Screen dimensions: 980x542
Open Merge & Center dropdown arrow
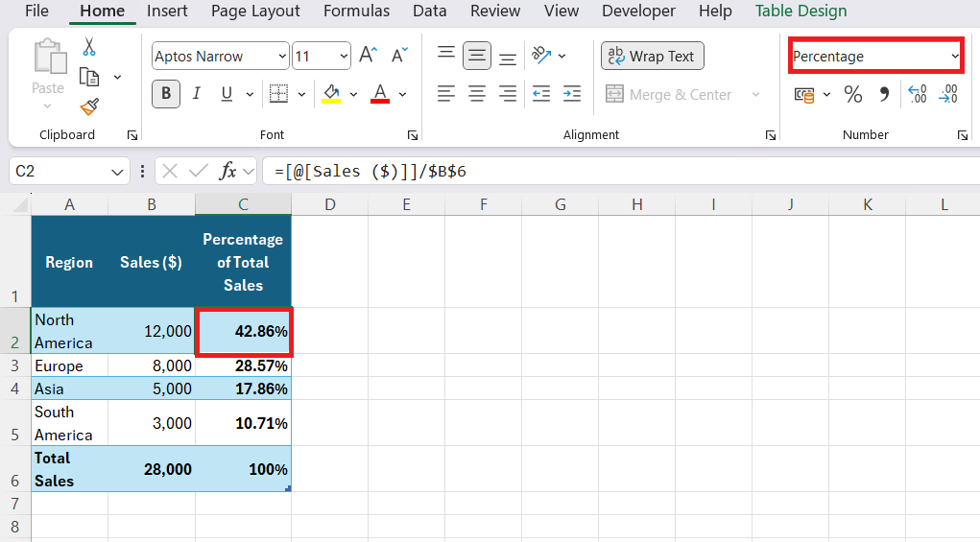(x=755, y=95)
